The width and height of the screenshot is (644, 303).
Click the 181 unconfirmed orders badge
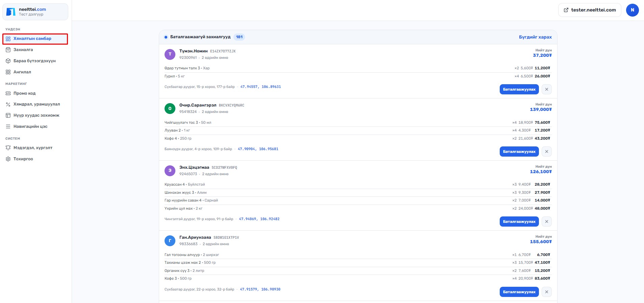point(239,37)
